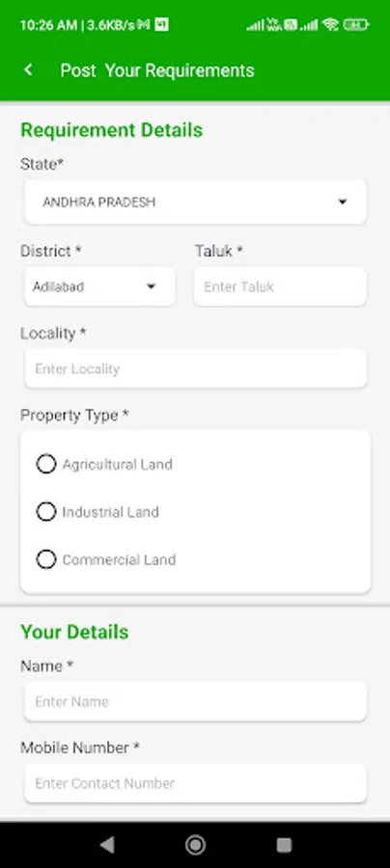The height and width of the screenshot is (868, 390).
Task: Focus the Enter Name field
Action: point(196,701)
